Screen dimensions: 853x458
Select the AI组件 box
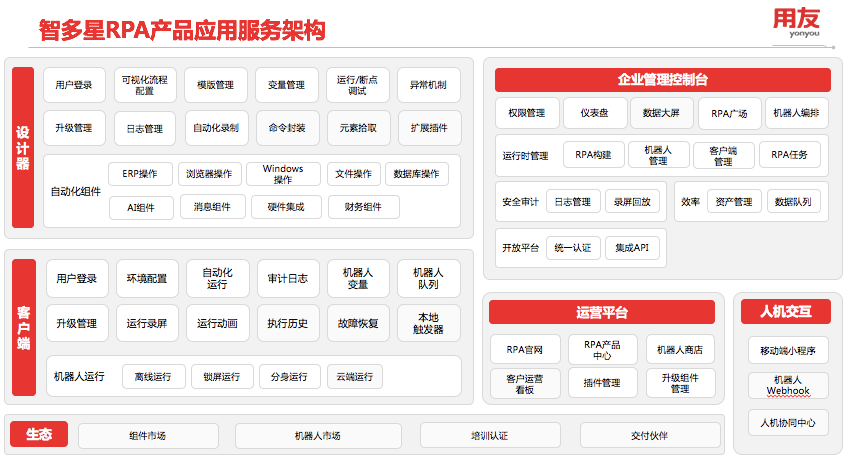[141, 207]
